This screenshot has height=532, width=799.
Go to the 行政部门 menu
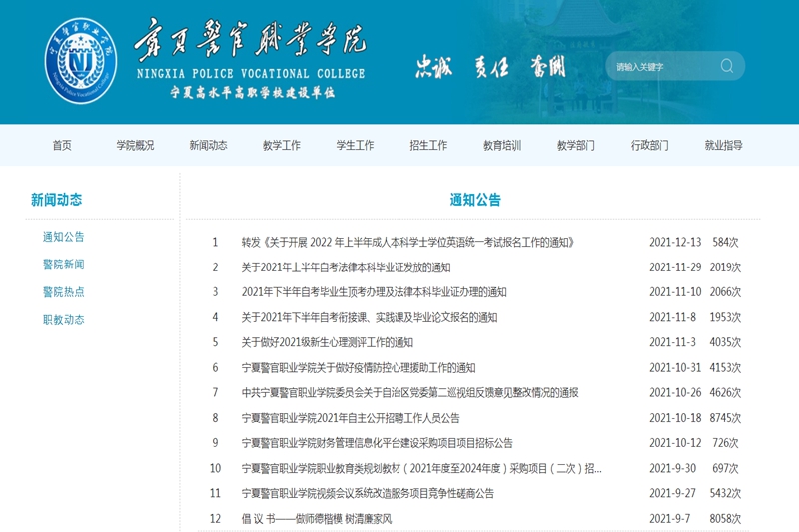pos(650,145)
